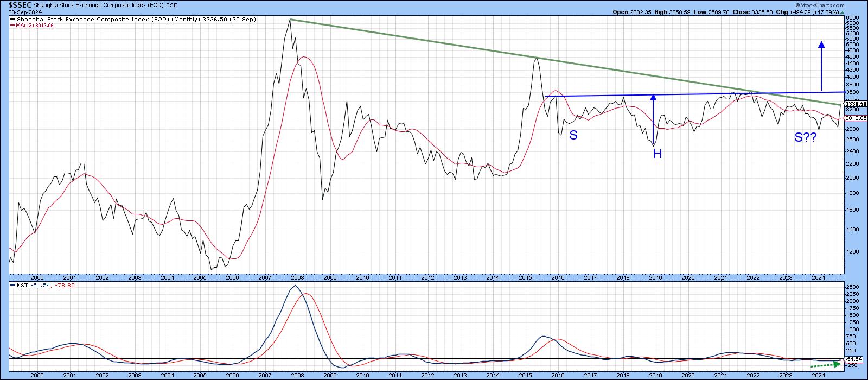Click the 1750 KST axis label
Viewport: 868px width, 380px height.
point(852,307)
